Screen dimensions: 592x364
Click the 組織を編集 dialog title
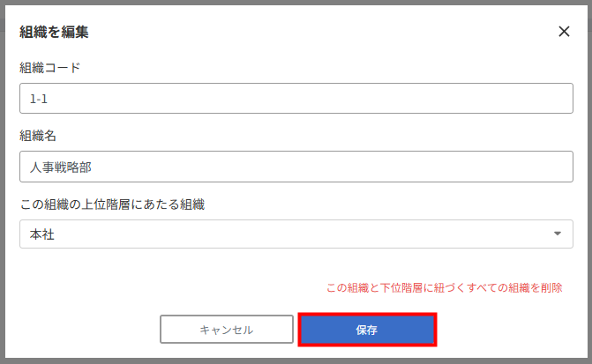[54, 32]
